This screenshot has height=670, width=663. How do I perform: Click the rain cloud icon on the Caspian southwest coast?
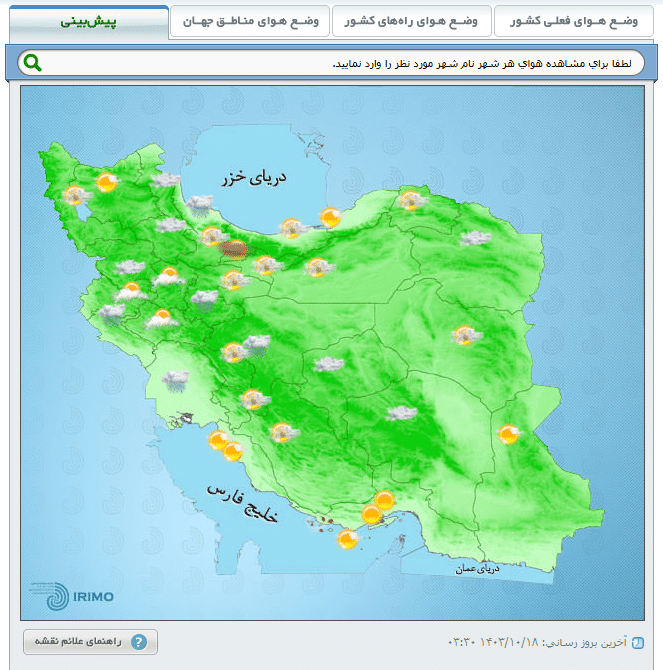pos(199,205)
